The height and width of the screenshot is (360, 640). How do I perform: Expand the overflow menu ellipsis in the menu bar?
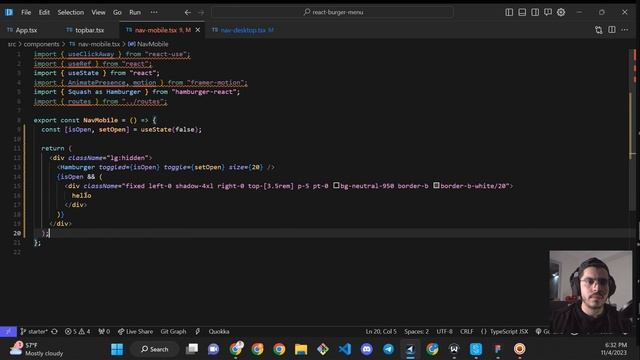click(x=154, y=12)
